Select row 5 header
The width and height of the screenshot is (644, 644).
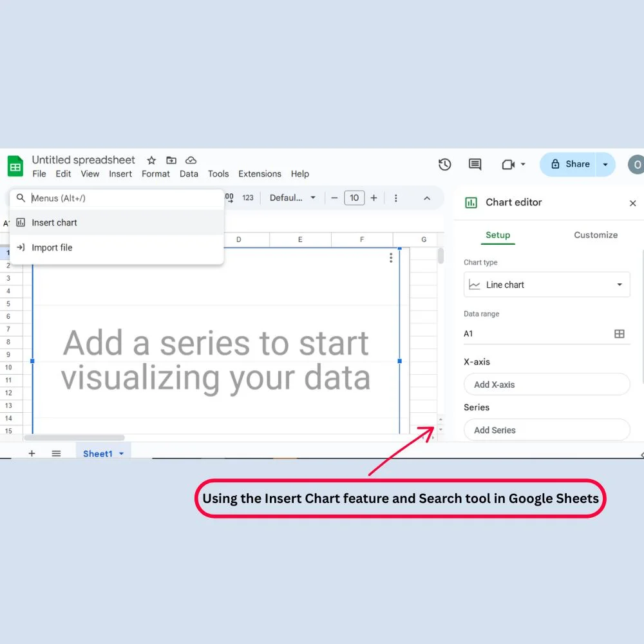coord(8,304)
